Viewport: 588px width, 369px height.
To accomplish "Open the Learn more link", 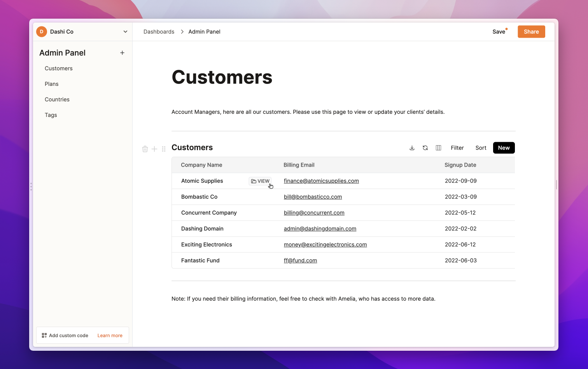I will 110,336.
